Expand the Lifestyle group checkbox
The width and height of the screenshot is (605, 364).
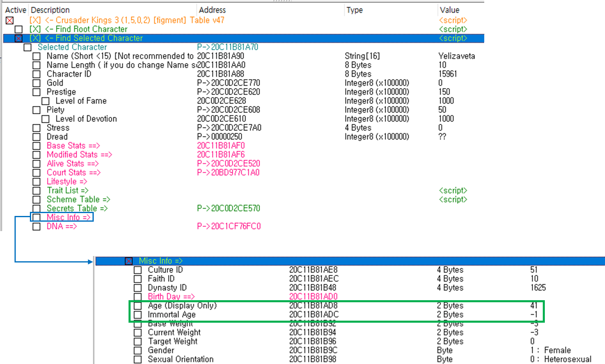click(x=36, y=182)
